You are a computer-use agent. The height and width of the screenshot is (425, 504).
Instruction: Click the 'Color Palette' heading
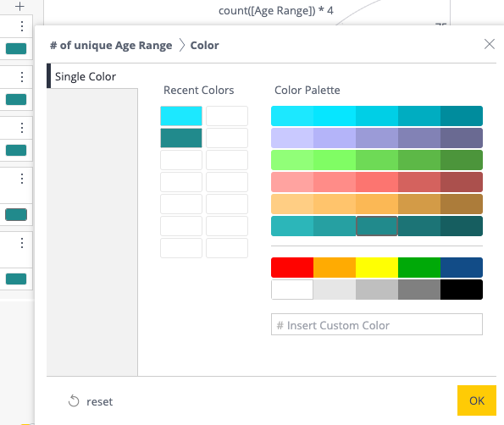(307, 90)
